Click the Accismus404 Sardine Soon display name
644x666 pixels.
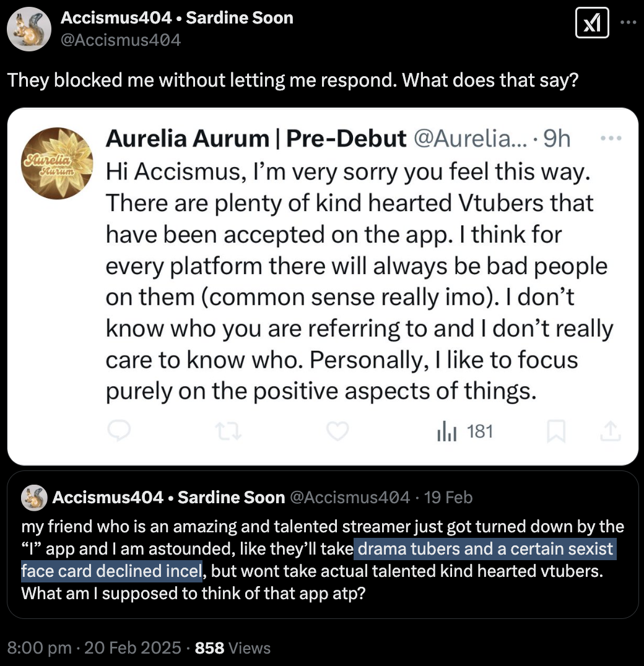click(176, 18)
